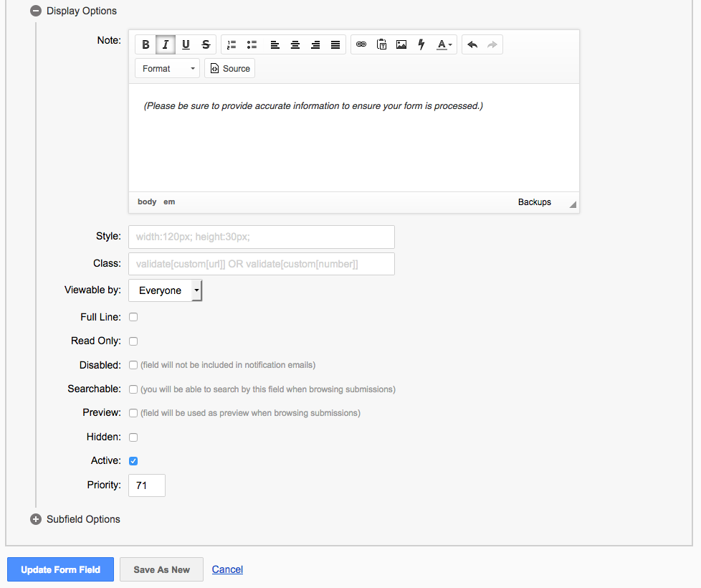Viewport: 701px width, 588px height.
Task: Click the Cancel link
Action: click(x=227, y=569)
